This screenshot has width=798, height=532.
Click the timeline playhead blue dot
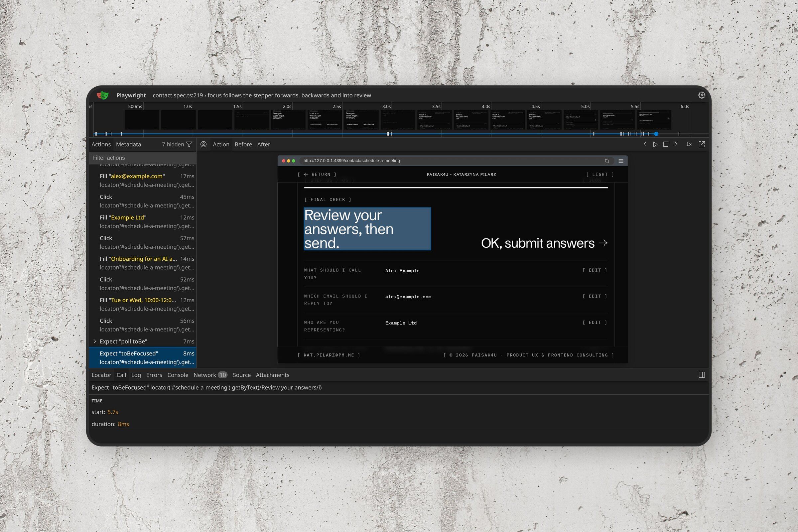point(656,134)
